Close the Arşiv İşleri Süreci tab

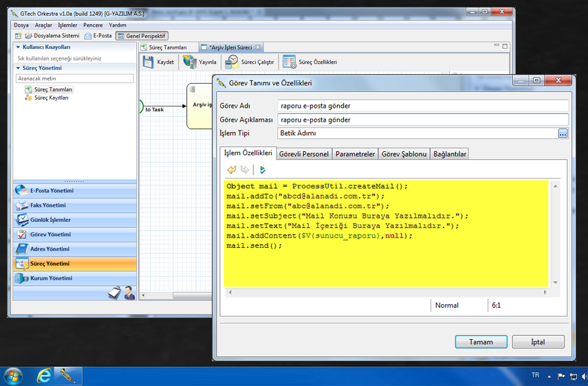[x=258, y=47]
